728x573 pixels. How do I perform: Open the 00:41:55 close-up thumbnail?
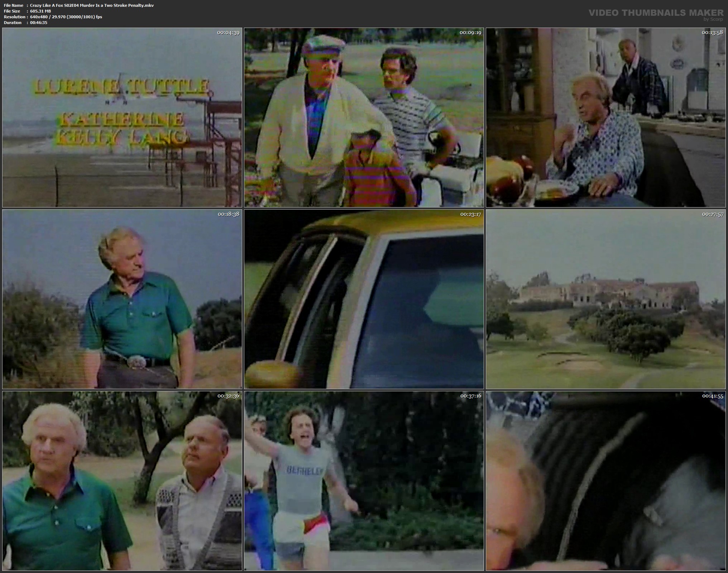coord(606,481)
